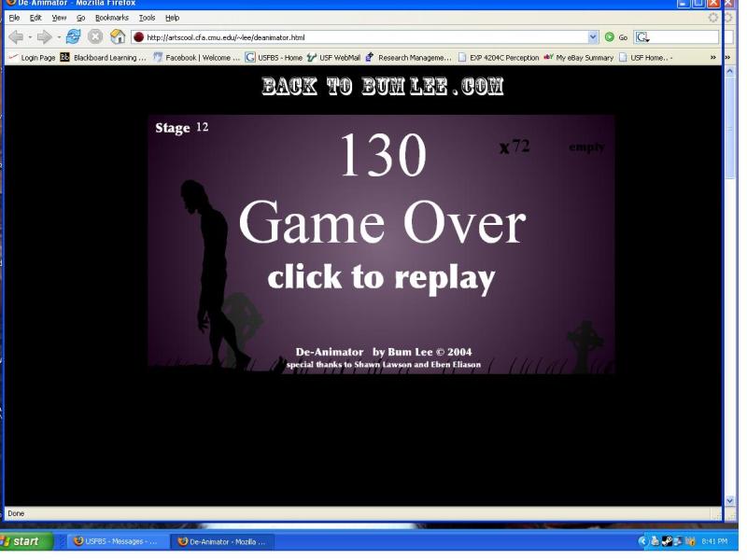Viewport: 747px width, 560px height.
Task: Click the tray icon with the yellow warning badge
Action: click(691, 541)
